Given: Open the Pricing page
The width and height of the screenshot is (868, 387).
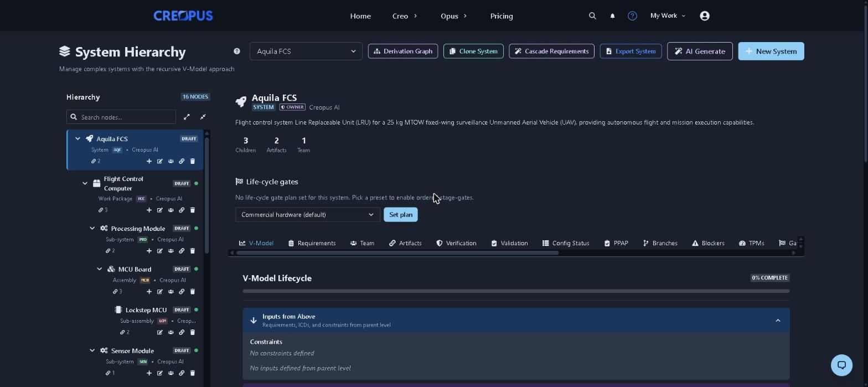Looking at the screenshot, I should coord(502,16).
